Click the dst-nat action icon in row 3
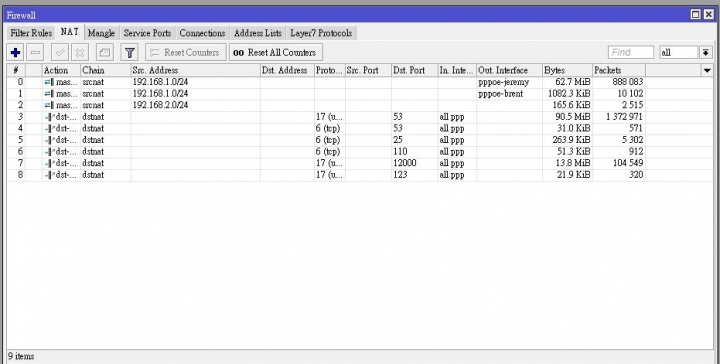 (x=49, y=117)
